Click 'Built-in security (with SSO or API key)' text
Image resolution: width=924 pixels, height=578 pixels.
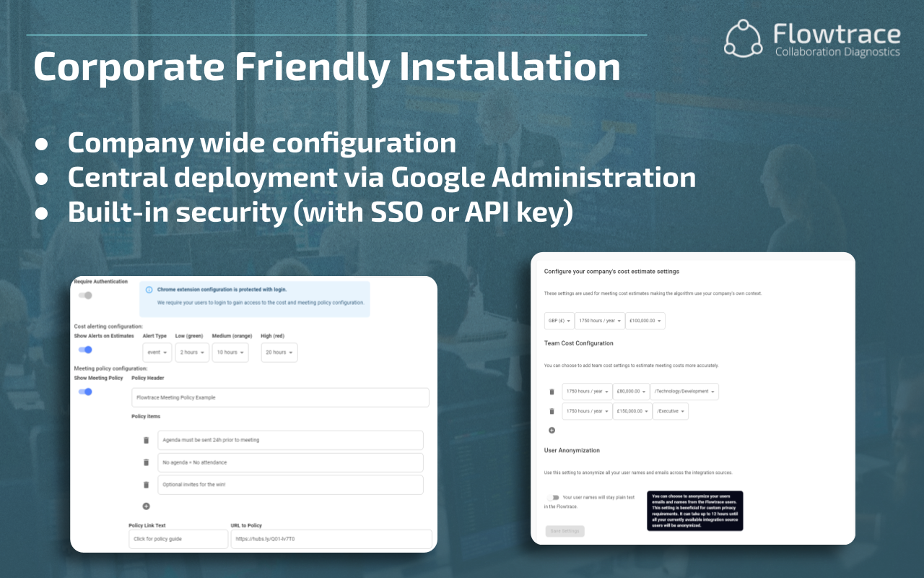click(321, 212)
